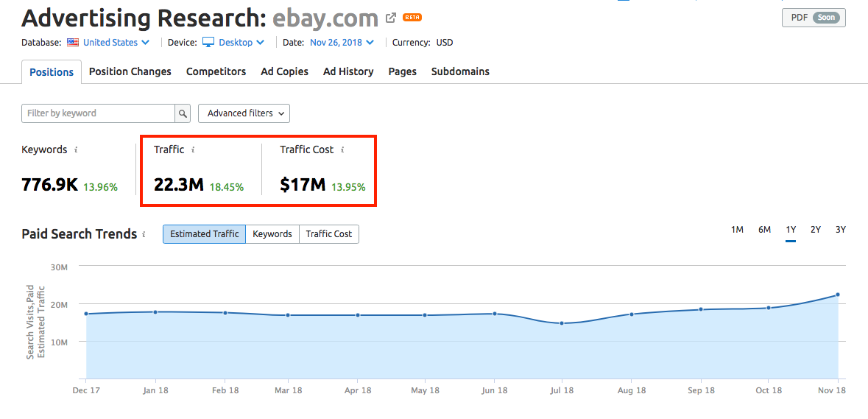Open ebay.com external link icon
This screenshot has height=419, width=868.
[x=391, y=18]
